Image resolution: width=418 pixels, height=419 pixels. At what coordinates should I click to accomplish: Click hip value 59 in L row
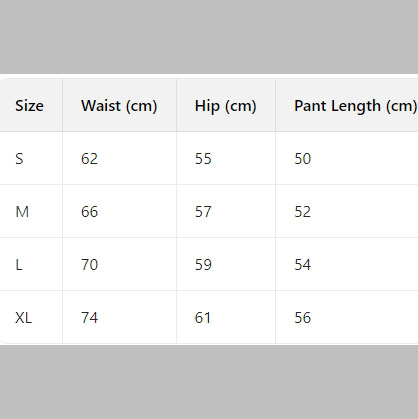pos(203,265)
